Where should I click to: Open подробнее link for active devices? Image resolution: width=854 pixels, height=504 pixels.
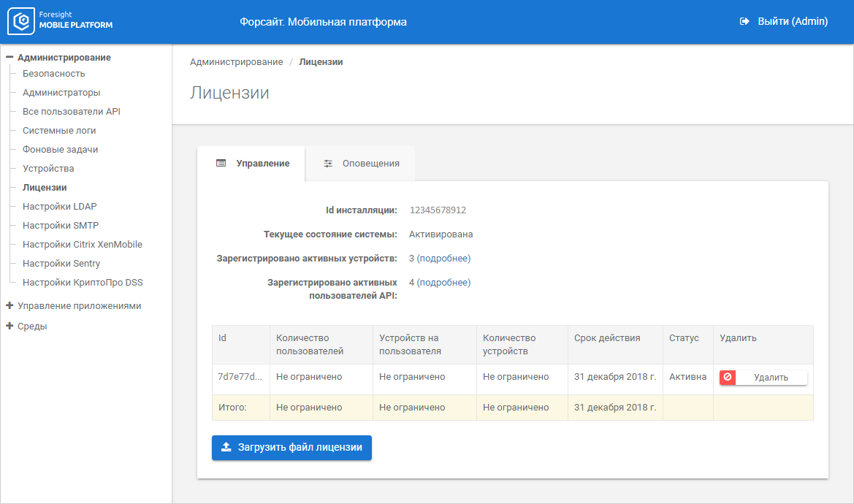tap(443, 259)
